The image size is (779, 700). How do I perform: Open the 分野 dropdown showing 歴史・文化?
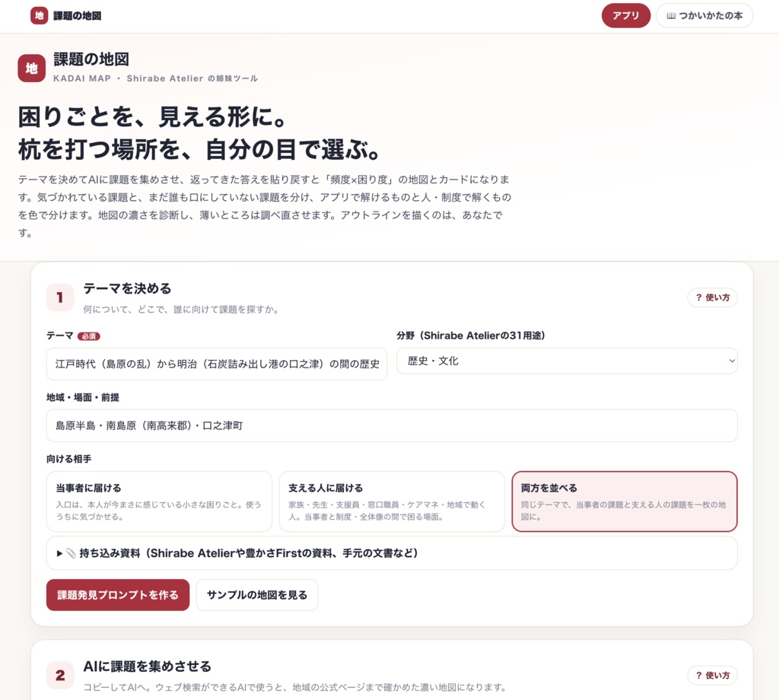coord(567,361)
